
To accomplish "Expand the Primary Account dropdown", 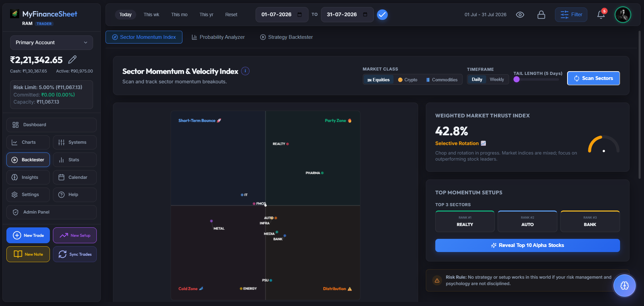I will coord(51,43).
